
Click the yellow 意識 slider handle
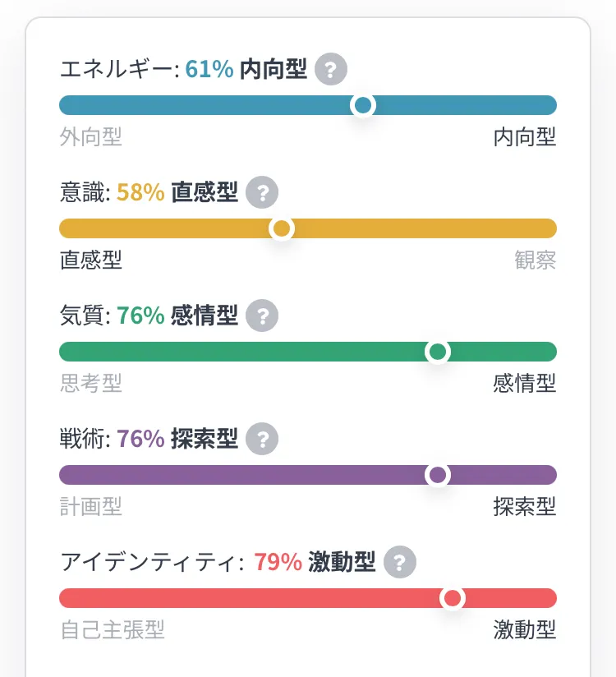click(x=282, y=228)
